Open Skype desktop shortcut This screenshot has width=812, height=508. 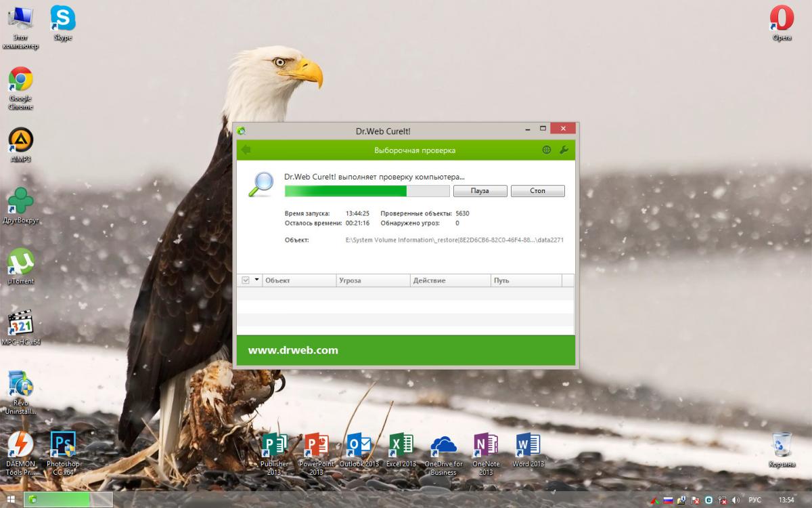(x=63, y=22)
